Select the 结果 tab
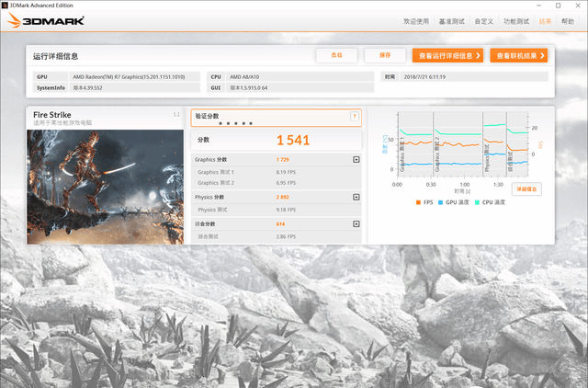 [546, 21]
